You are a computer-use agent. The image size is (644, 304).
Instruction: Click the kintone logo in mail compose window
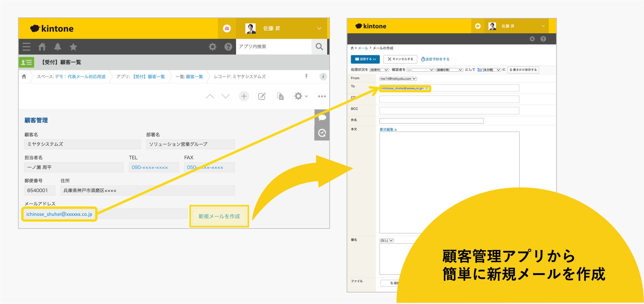pos(371,26)
